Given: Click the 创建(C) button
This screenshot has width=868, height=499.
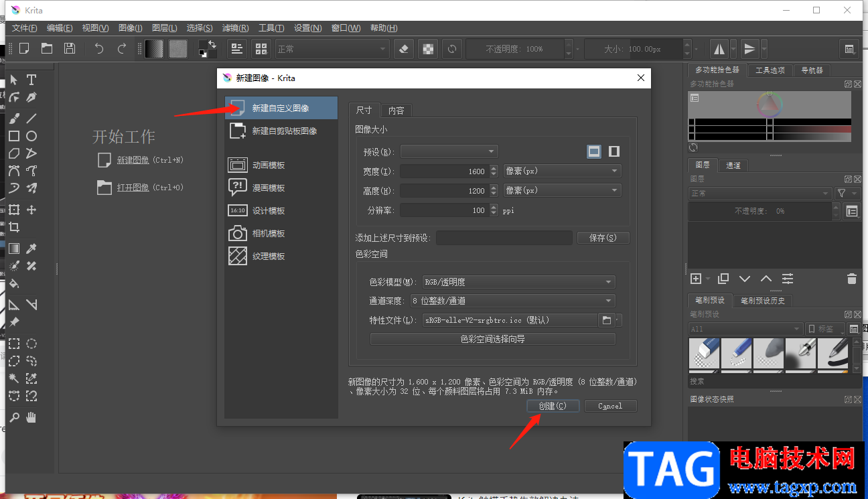Looking at the screenshot, I should pos(553,406).
